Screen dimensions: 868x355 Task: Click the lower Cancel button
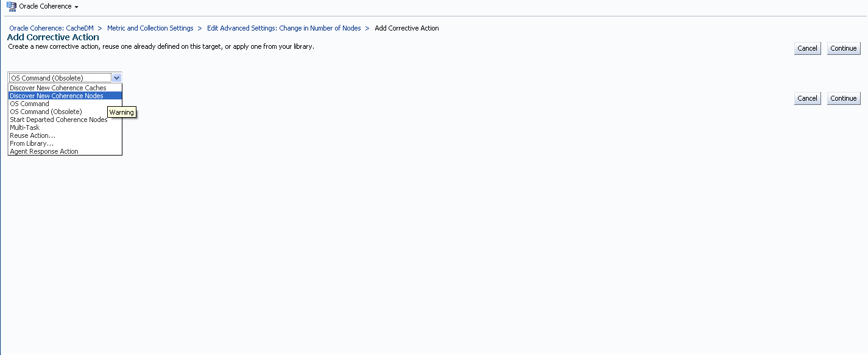click(807, 98)
